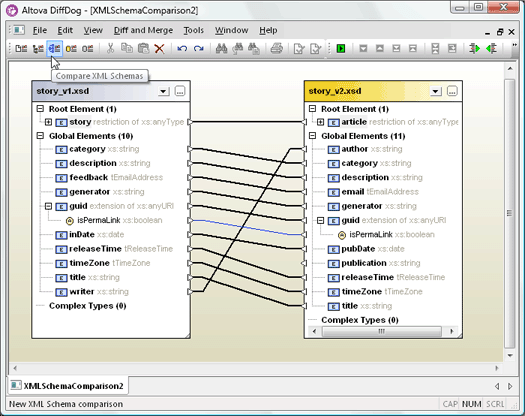Collapse Root Element in story_v1.xsd
Screen dimensions: 525x416
coord(40,109)
